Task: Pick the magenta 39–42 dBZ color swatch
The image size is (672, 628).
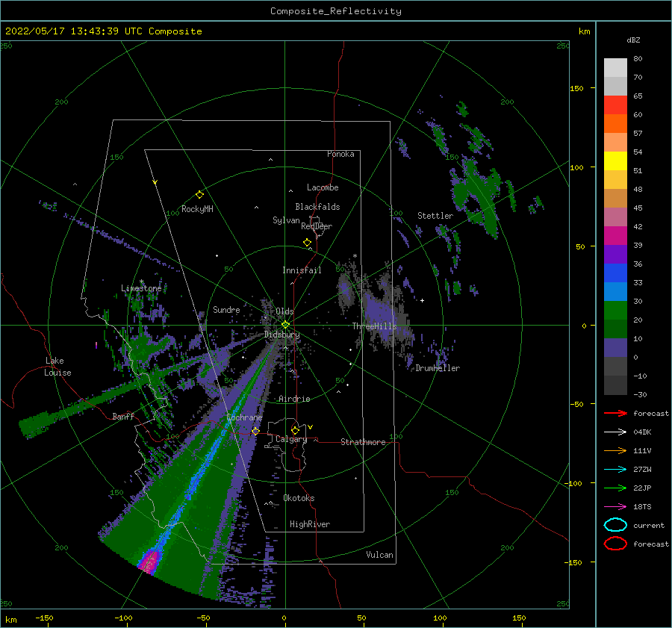Action: [x=615, y=236]
